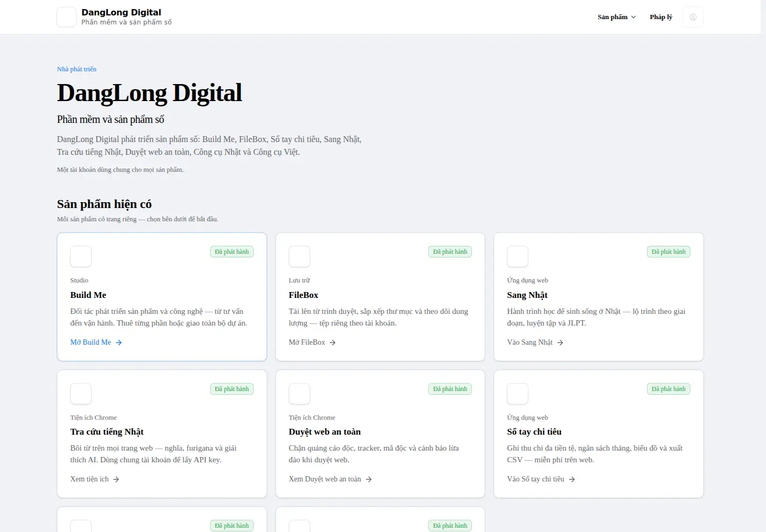
Task: Click the Duyệt web an toàn card icon
Action: [299, 394]
